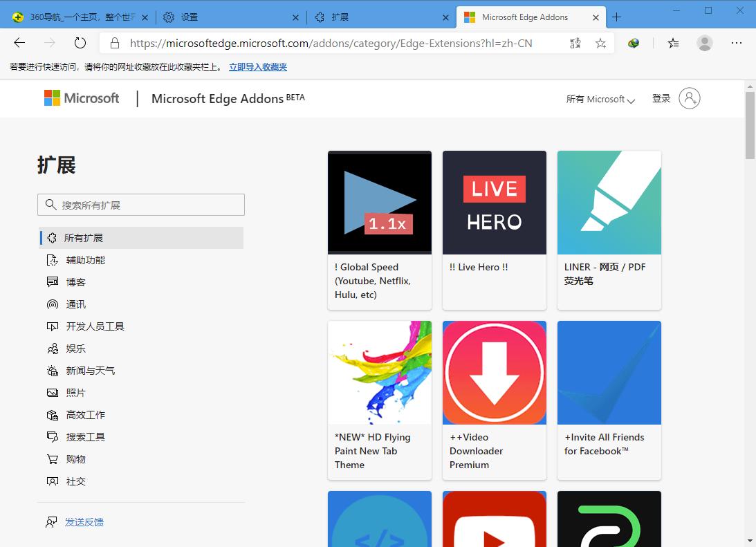
Task: Click the globe extension icon in toolbar
Action: click(634, 44)
